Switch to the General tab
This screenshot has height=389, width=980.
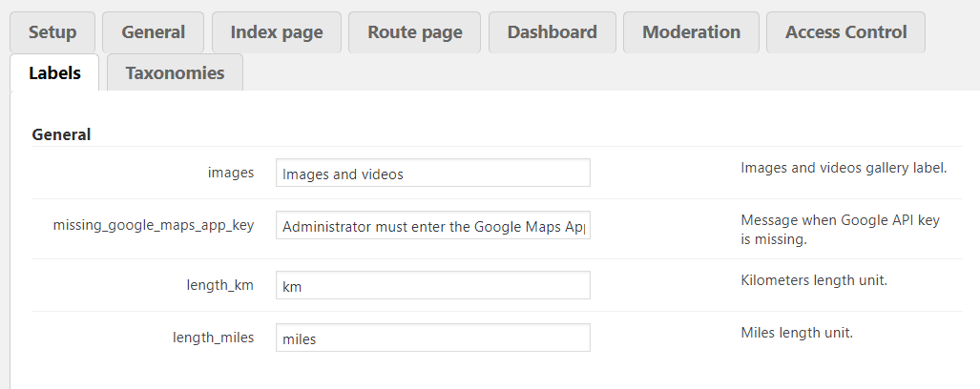click(x=153, y=32)
